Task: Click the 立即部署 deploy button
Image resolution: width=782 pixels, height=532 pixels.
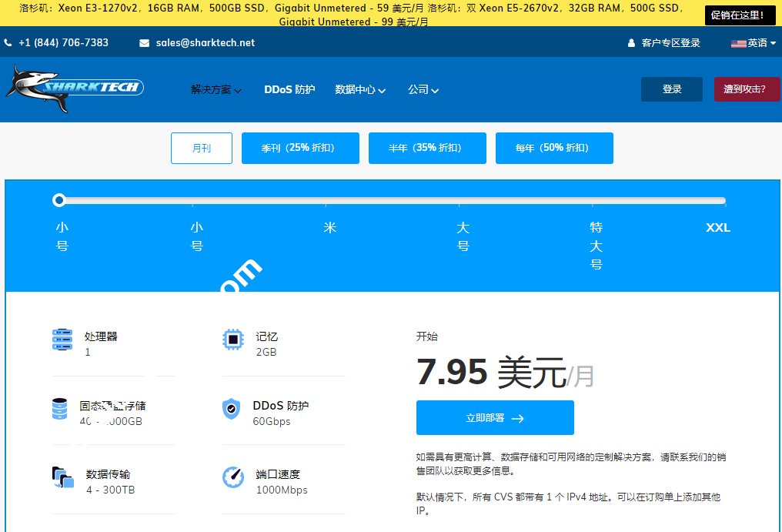Action: [495, 417]
